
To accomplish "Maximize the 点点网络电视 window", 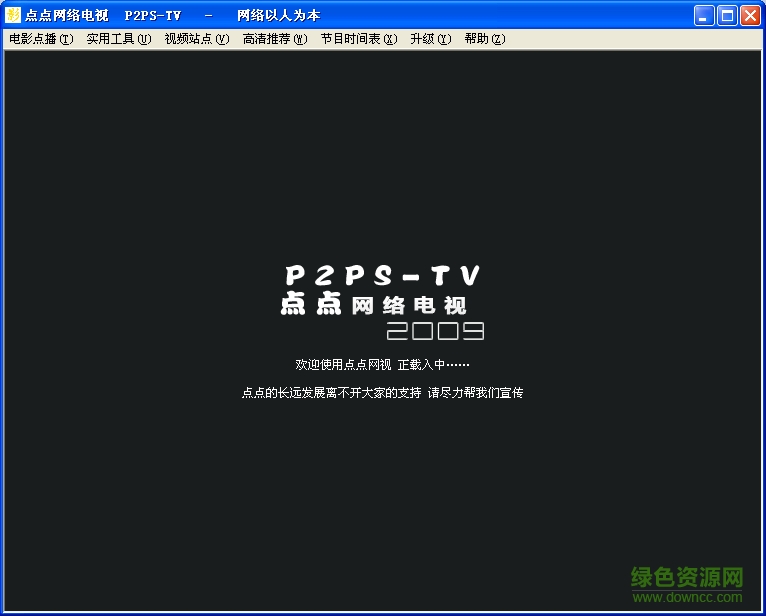I will coord(727,15).
